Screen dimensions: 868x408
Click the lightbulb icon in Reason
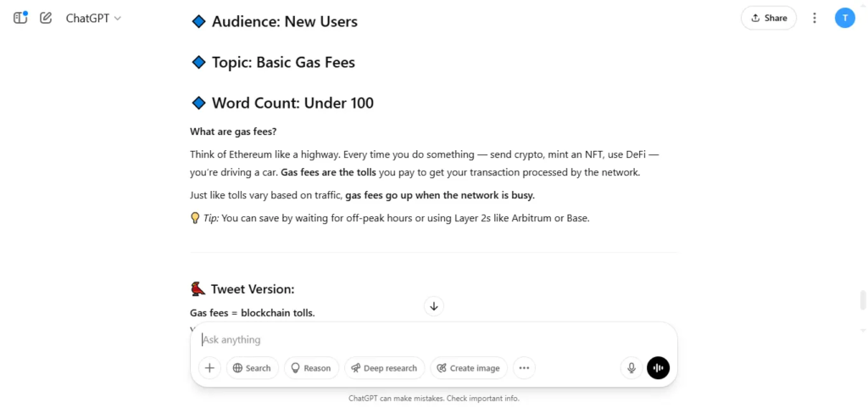(x=296, y=367)
